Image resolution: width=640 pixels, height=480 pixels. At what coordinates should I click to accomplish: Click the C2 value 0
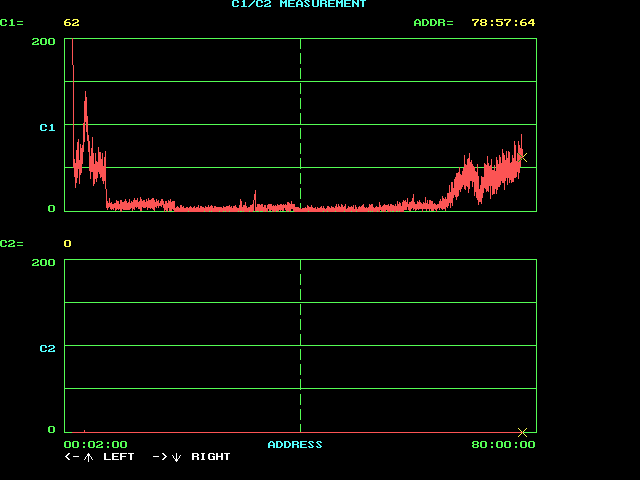(68, 244)
